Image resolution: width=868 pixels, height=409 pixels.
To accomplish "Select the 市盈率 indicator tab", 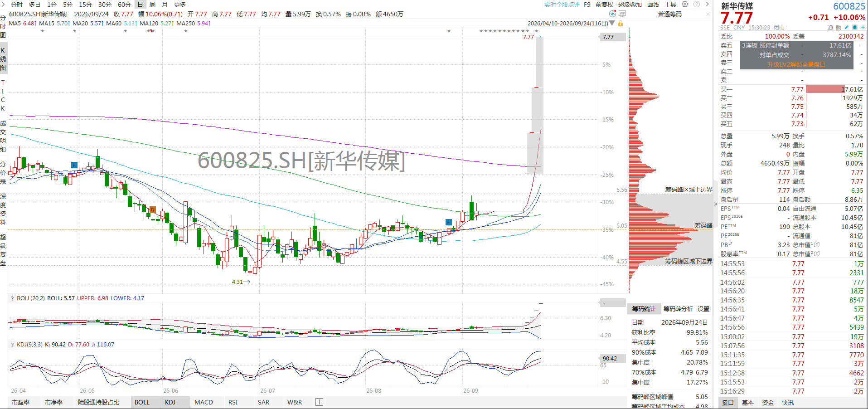I will [x=21, y=402].
